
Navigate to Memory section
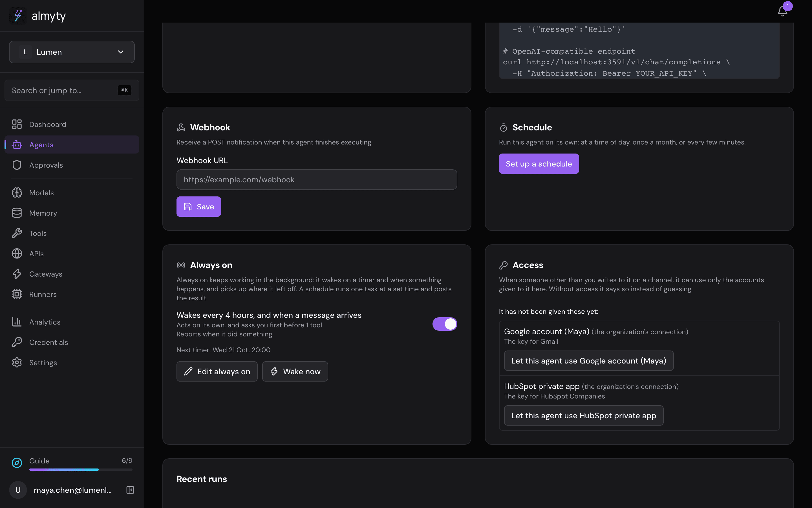coord(72,213)
